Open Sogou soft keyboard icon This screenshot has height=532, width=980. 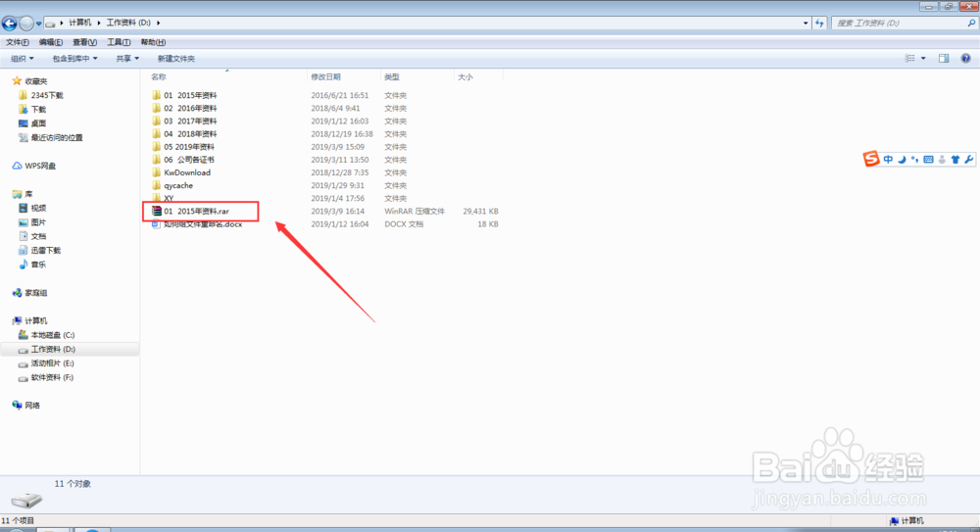928,160
